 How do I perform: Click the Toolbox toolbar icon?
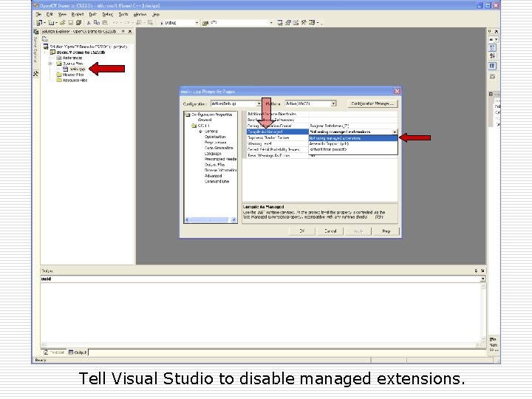coord(304,23)
